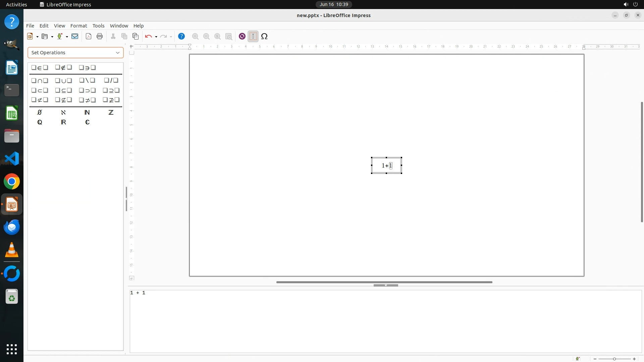The image size is (644, 362).
Task: Click the Paste icon in toolbar
Action: point(136,36)
